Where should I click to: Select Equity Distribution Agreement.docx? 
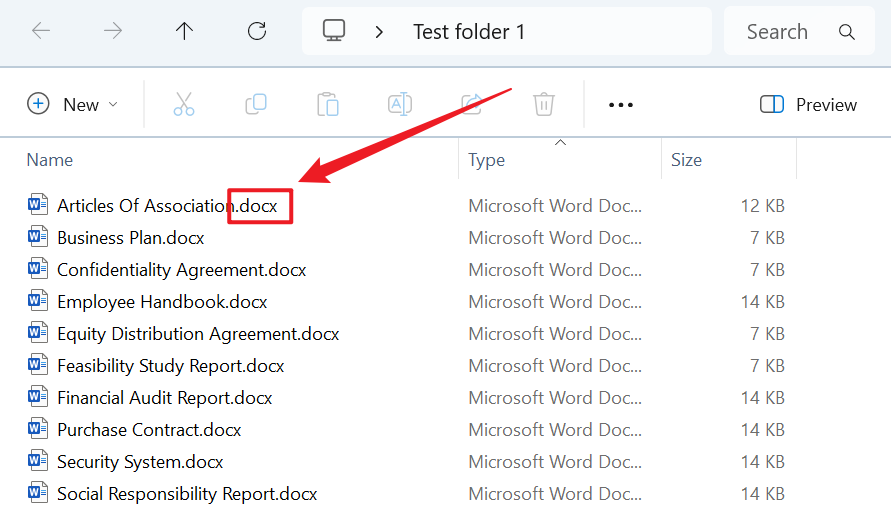198,334
